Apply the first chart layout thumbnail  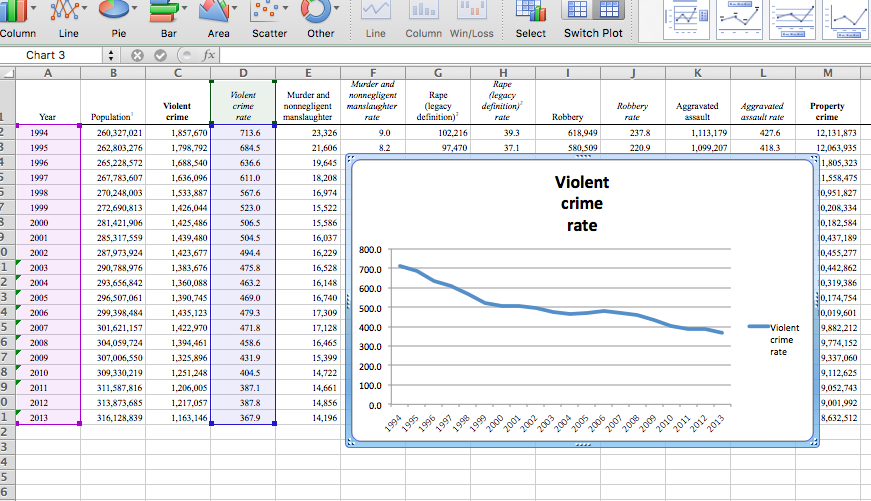point(685,20)
